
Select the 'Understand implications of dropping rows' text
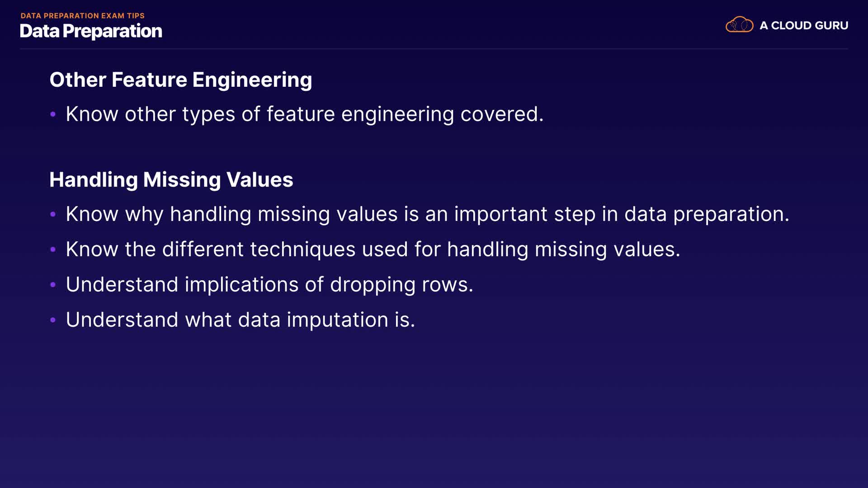point(269,285)
